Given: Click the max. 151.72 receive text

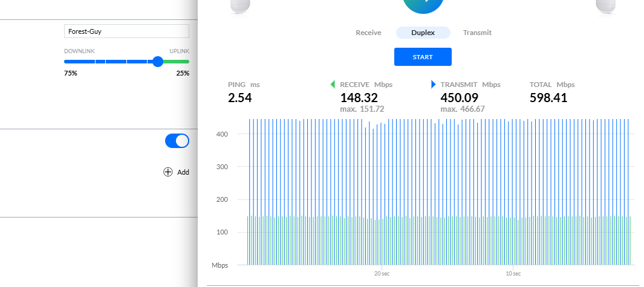Looking at the screenshot, I should (x=362, y=109).
